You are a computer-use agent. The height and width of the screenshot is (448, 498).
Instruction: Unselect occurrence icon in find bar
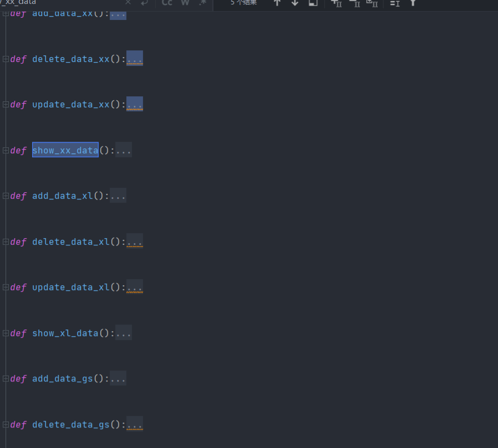(x=355, y=3)
